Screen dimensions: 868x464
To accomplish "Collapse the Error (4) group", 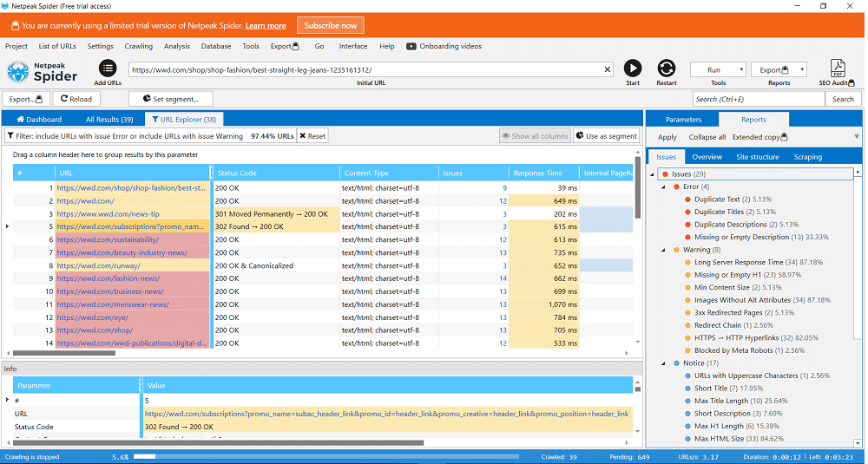I will [663, 187].
